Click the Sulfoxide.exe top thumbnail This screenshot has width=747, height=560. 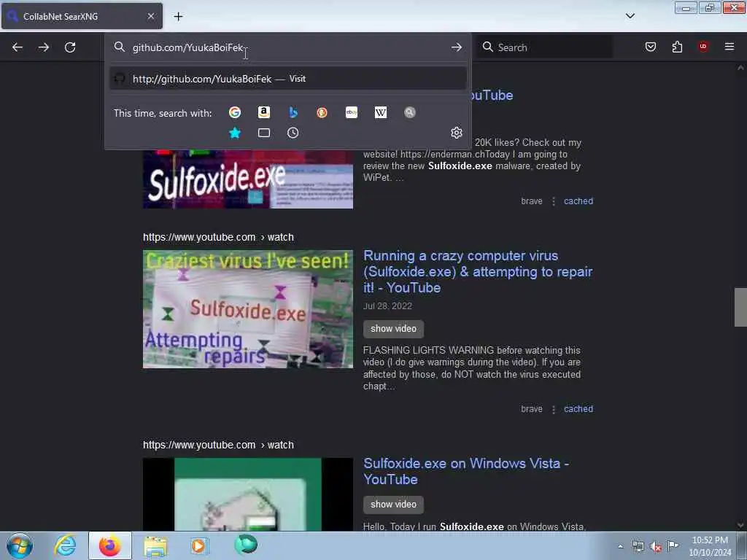pos(248,179)
